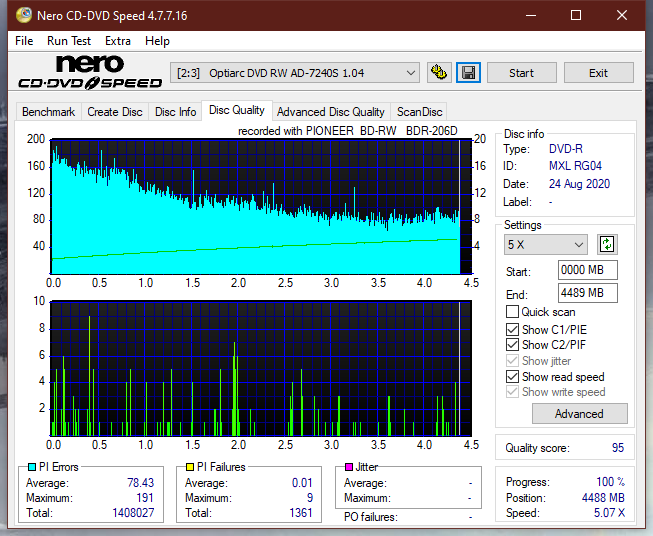The width and height of the screenshot is (653, 536).
Task: Click PI Errors average 78.43
Action: (140, 483)
